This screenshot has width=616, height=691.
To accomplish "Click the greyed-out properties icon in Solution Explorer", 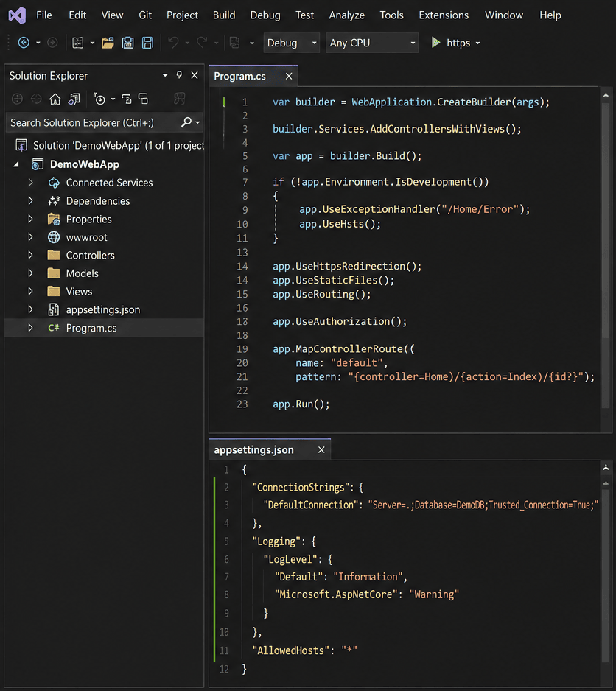I will pos(179,98).
